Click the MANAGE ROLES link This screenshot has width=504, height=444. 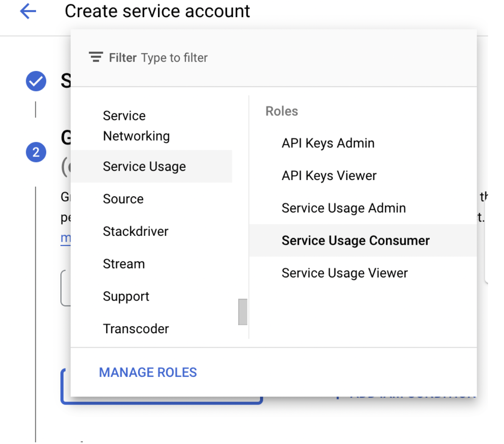[x=148, y=372]
